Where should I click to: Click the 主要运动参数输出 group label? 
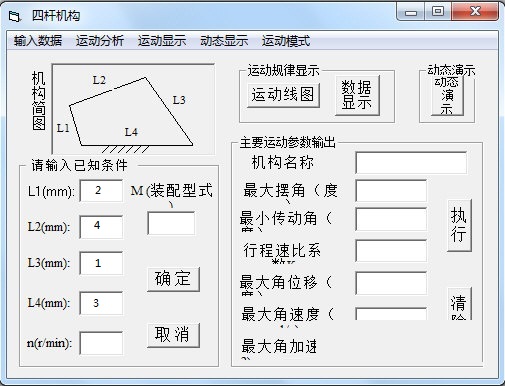click(x=288, y=143)
